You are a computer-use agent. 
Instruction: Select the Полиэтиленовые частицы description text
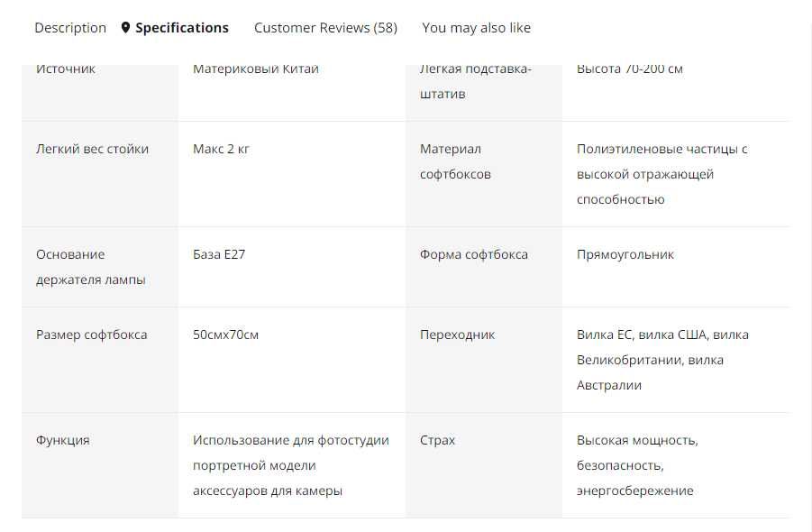pyautogui.click(x=662, y=174)
